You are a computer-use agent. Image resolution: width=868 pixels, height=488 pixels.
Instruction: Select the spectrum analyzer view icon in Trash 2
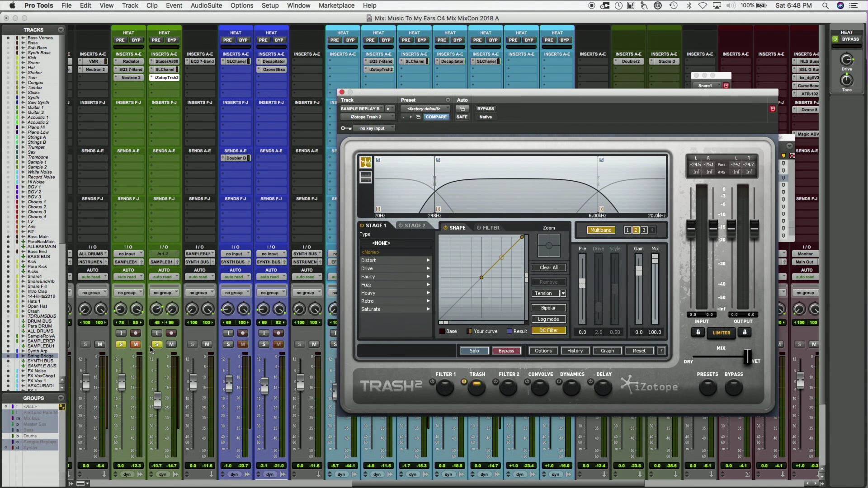[365, 162]
